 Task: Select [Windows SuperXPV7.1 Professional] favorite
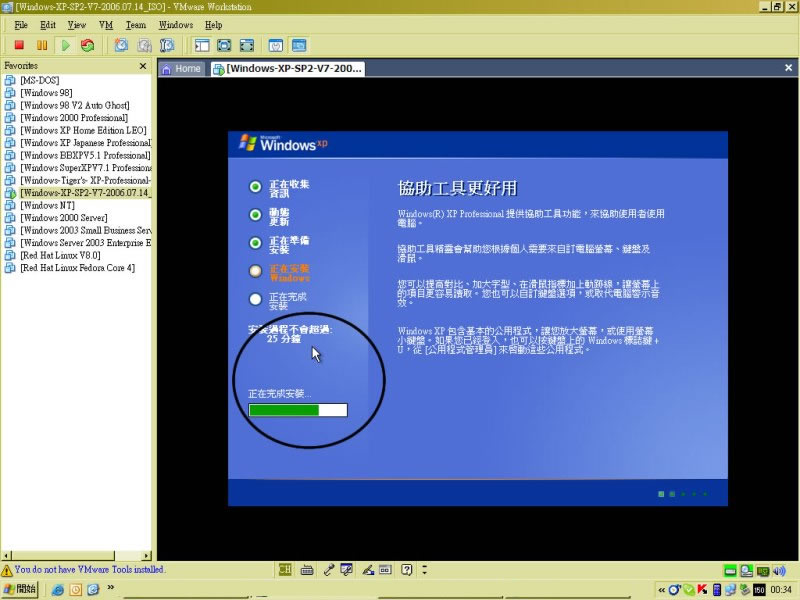[85, 168]
